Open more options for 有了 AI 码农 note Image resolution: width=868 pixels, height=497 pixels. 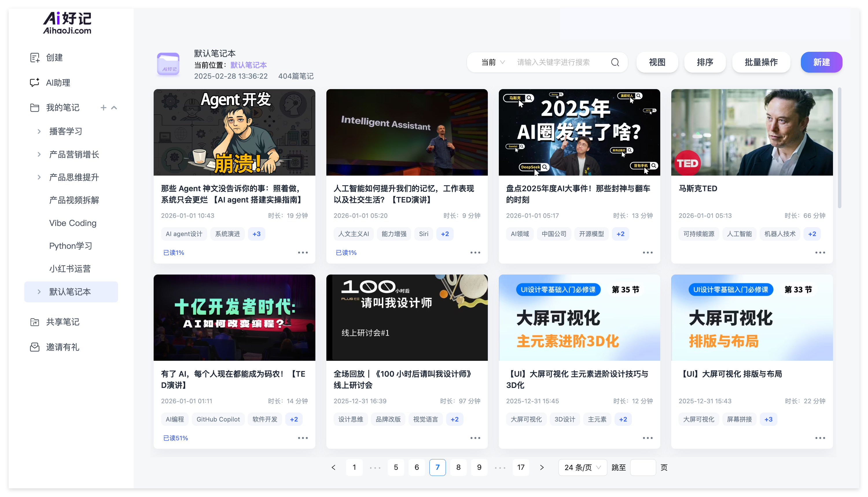[303, 438]
